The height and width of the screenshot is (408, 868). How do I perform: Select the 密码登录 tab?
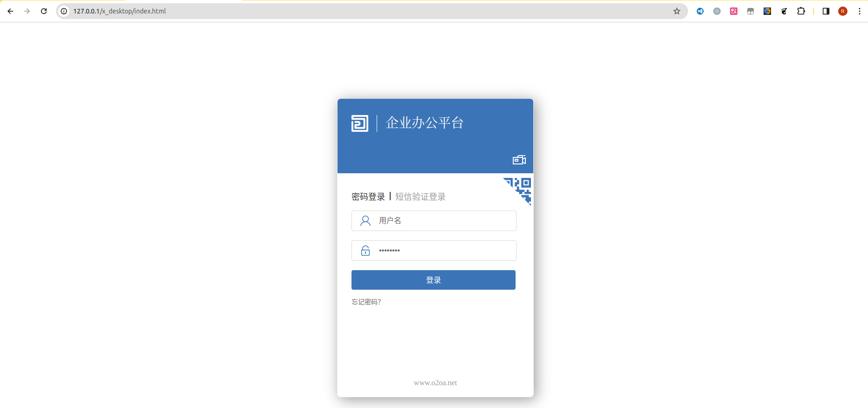click(x=368, y=197)
